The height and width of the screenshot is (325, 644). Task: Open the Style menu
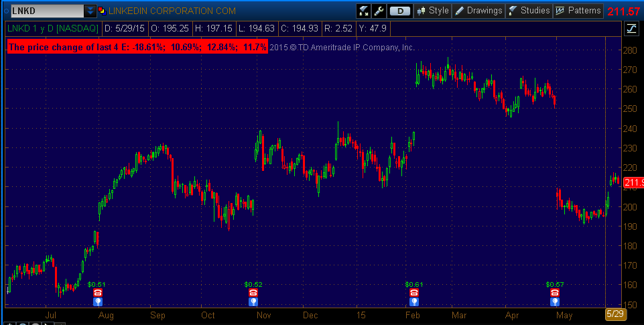point(433,11)
